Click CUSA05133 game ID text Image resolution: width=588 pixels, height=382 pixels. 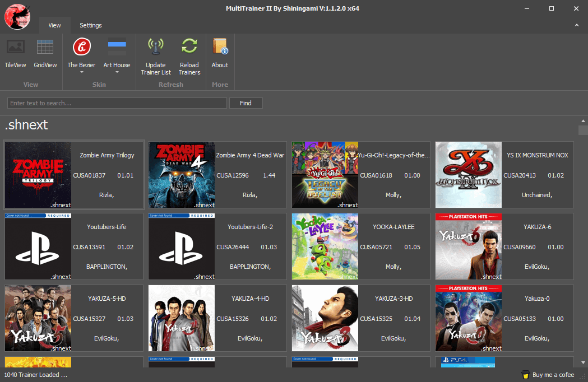520,319
